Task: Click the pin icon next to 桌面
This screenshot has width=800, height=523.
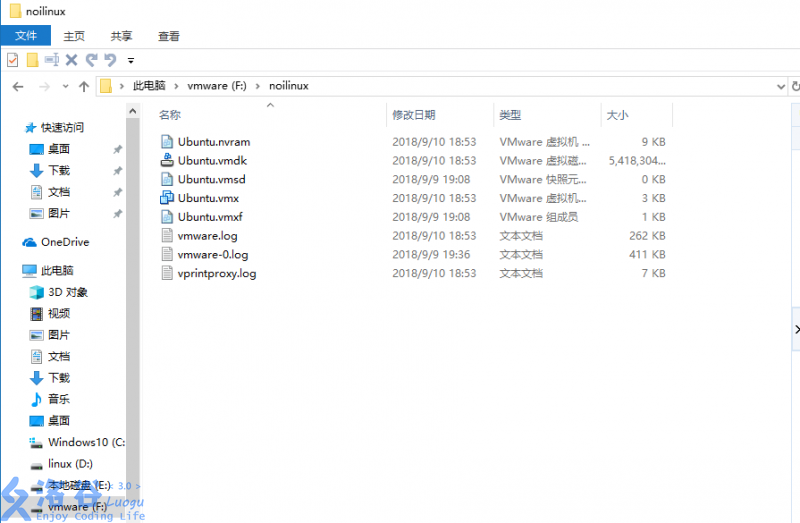Action: pos(118,149)
